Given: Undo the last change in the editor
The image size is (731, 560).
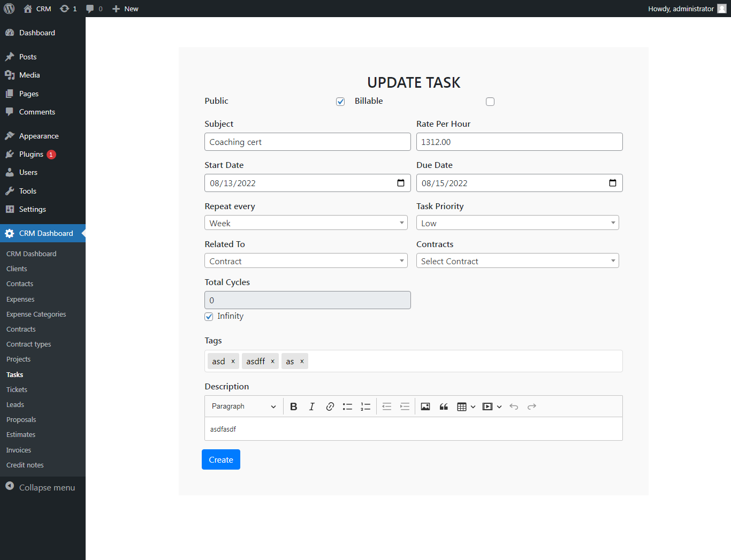Looking at the screenshot, I should [514, 406].
